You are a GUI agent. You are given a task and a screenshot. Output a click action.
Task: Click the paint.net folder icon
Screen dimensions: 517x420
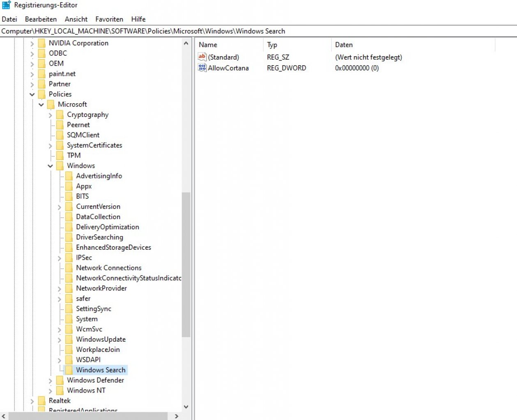click(41, 74)
